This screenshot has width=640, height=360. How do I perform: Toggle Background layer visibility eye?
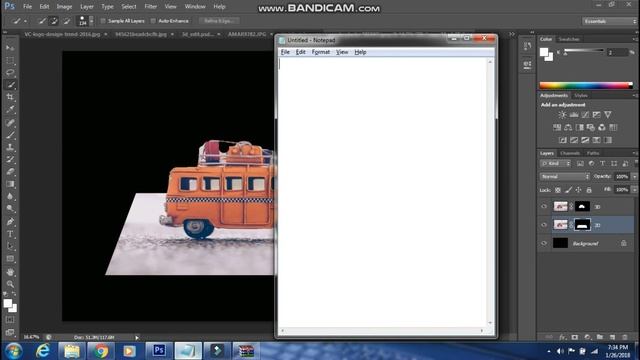(x=544, y=243)
